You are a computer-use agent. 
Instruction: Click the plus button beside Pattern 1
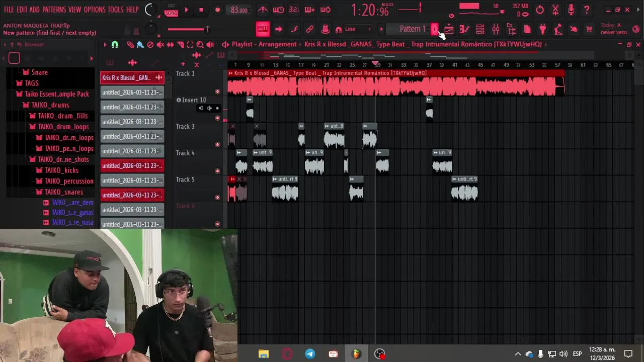point(434,29)
